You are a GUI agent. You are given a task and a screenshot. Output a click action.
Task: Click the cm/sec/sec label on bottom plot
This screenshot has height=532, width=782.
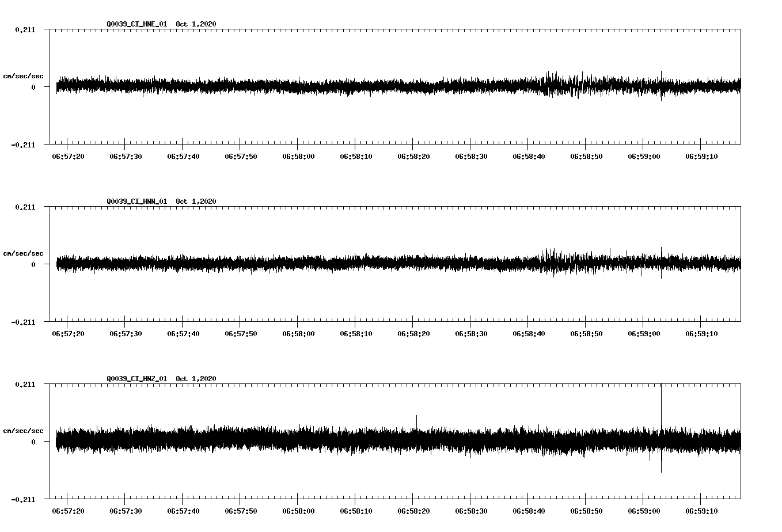(24, 430)
